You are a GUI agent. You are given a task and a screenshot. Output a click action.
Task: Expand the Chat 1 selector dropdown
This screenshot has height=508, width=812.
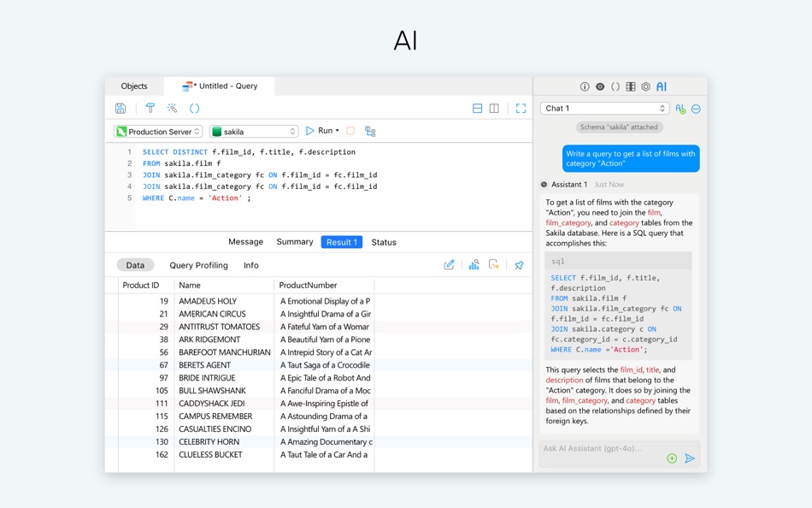605,109
